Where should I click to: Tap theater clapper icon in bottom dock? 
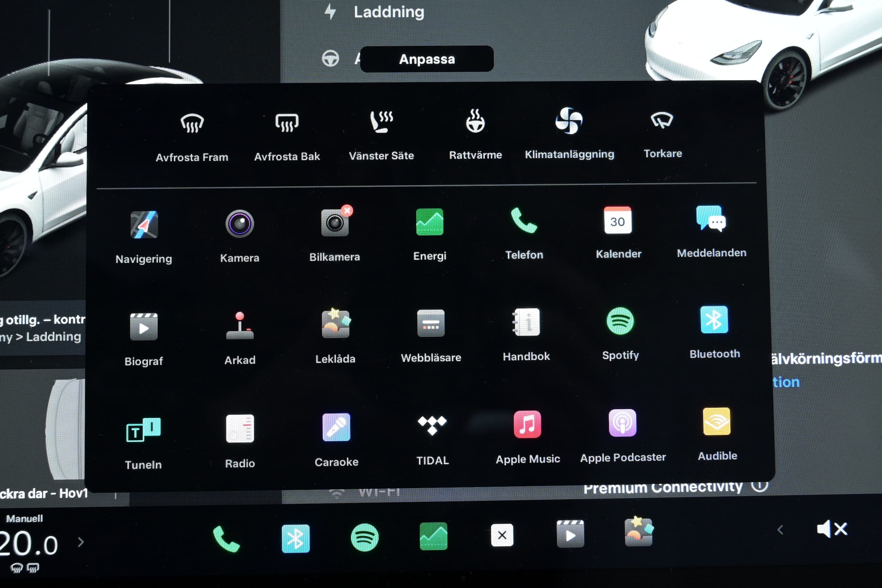570,534
